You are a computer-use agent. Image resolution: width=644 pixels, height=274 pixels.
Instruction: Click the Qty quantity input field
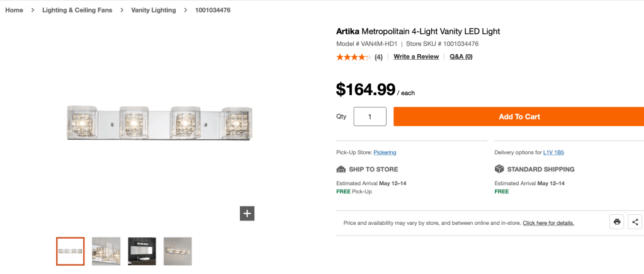pos(370,117)
